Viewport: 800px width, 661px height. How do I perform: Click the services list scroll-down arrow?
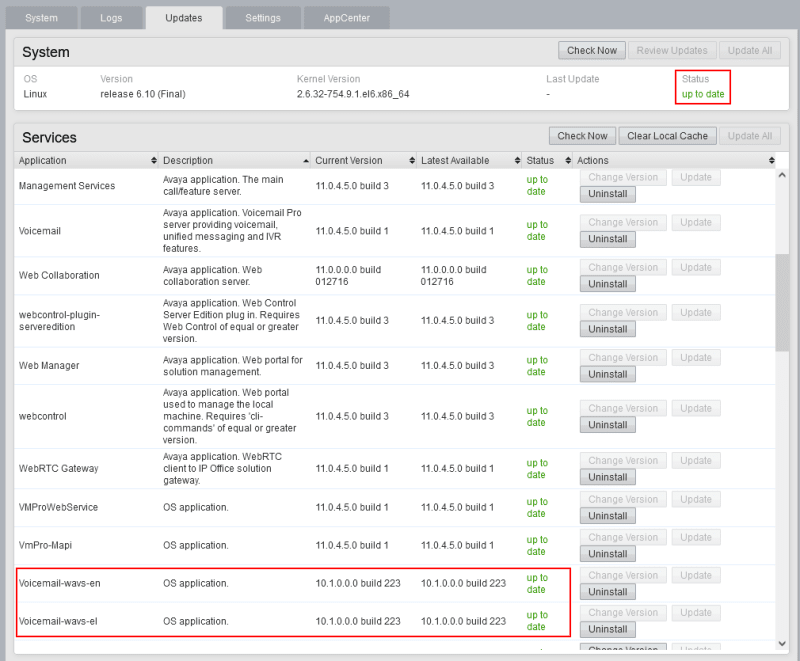tap(782, 644)
